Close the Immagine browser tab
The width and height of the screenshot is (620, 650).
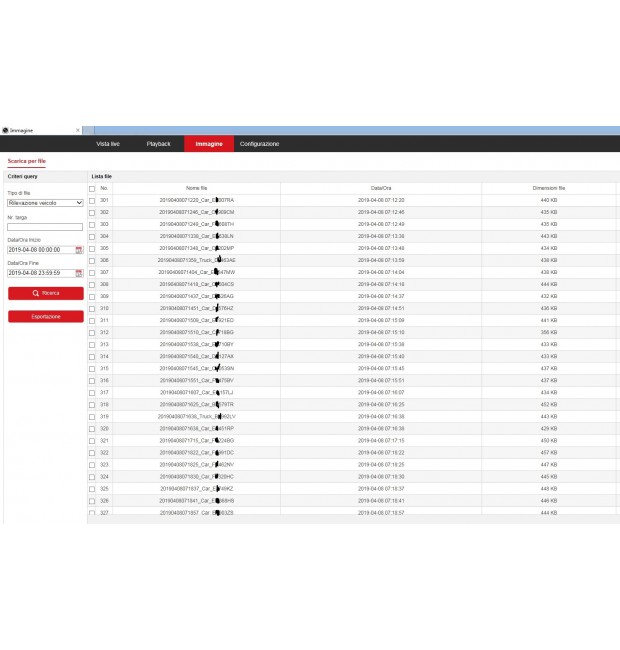coord(78,130)
